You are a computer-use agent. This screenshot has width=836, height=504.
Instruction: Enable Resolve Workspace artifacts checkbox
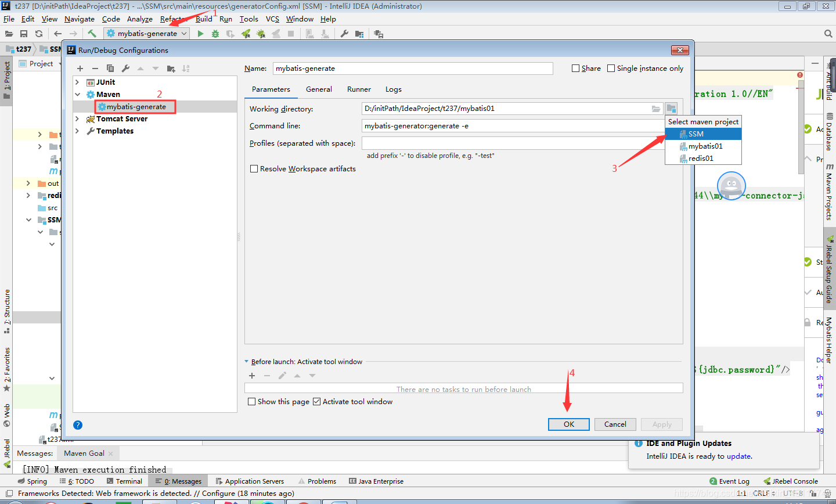(254, 169)
